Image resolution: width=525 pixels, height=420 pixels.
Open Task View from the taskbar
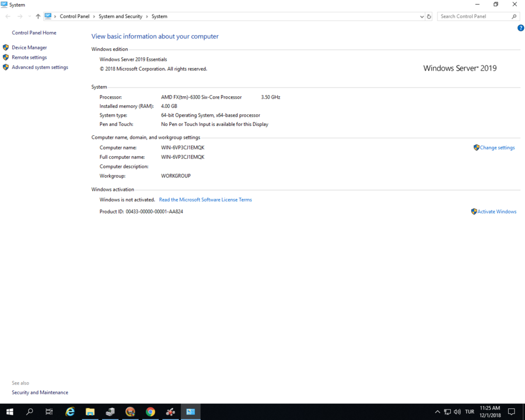[x=49, y=412]
